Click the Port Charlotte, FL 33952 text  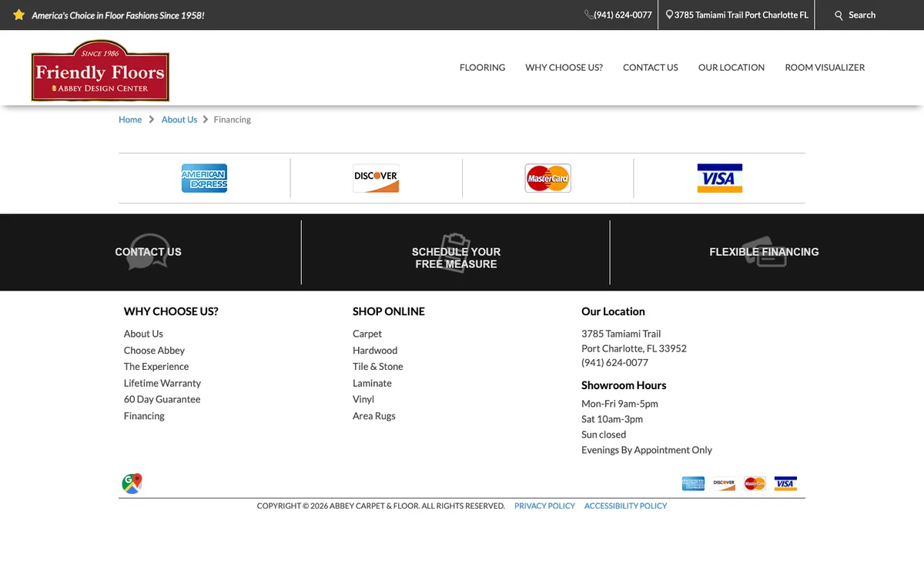click(634, 348)
